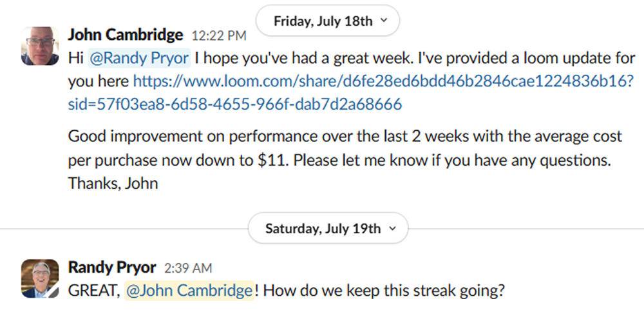This screenshot has width=644, height=312.
Task: Open the Friday, July 18th date jump button
Action: (x=327, y=21)
